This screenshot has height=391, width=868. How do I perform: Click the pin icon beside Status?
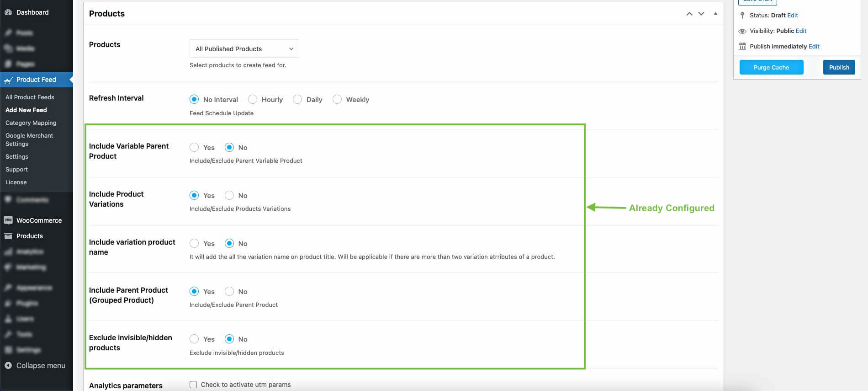pos(742,16)
